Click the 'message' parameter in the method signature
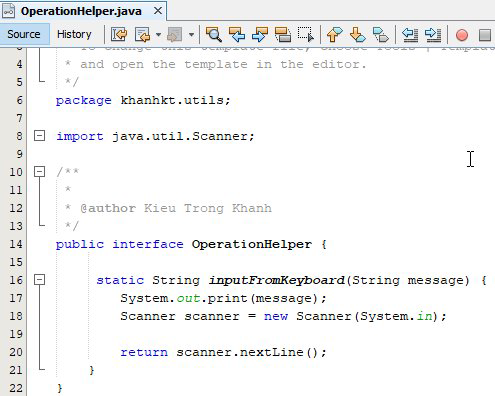 point(435,281)
